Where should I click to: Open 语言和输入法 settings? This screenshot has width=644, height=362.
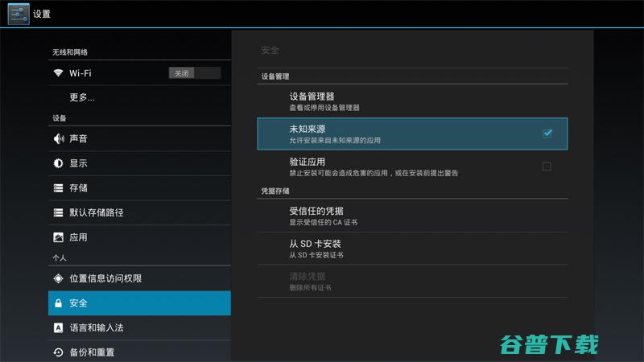[x=139, y=327]
